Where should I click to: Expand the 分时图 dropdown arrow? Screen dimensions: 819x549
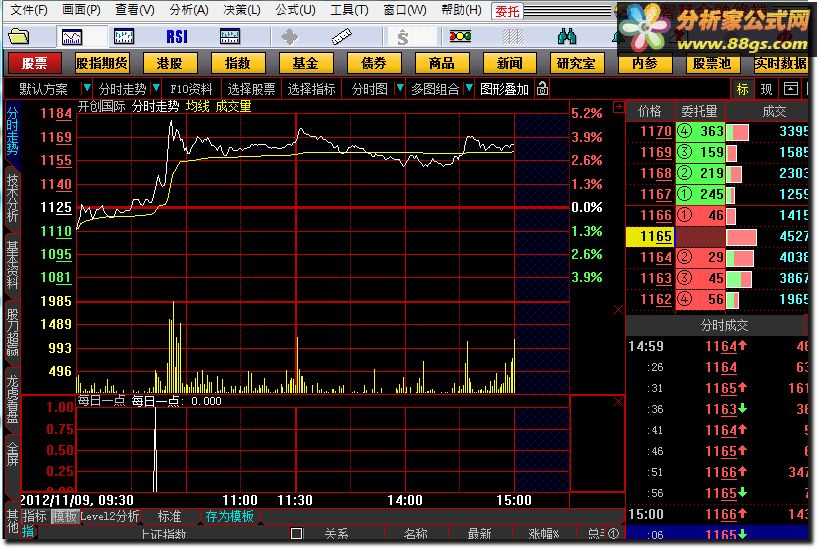pos(400,88)
